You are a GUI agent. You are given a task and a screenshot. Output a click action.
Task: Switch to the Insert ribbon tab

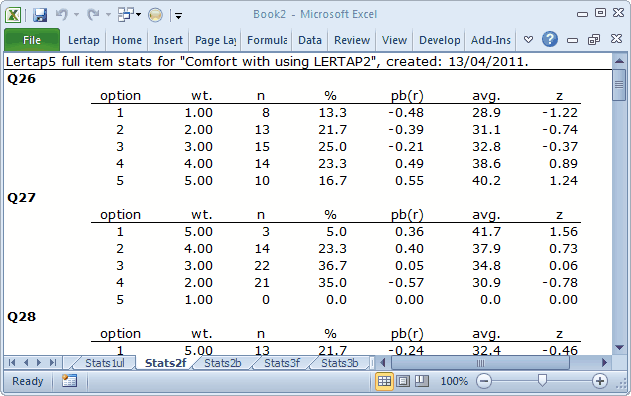pos(168,40)
